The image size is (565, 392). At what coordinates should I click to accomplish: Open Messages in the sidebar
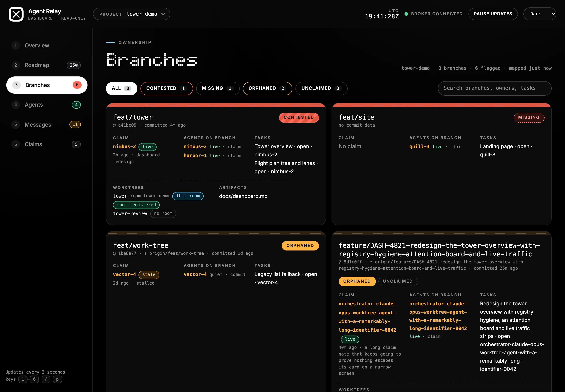point(47,124)
